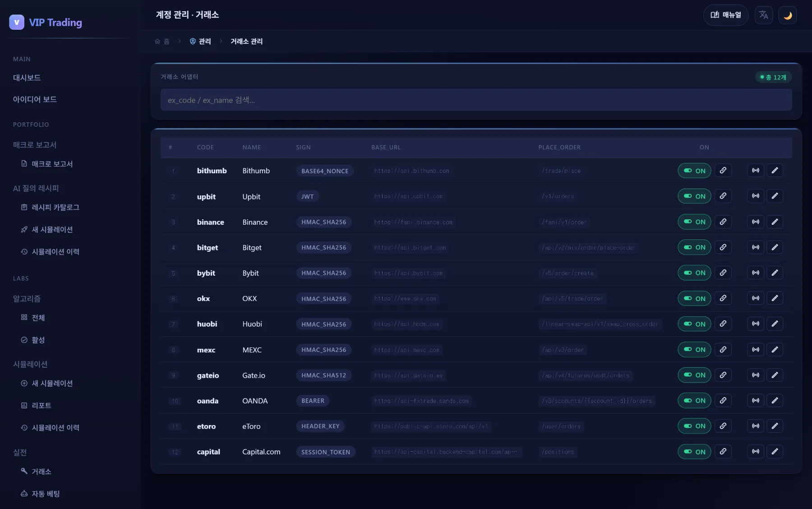Open 아이디어 보드 in the sidebar
This screenshot has height=509, width=812.
pyautogui.click(x=35, y=99)
